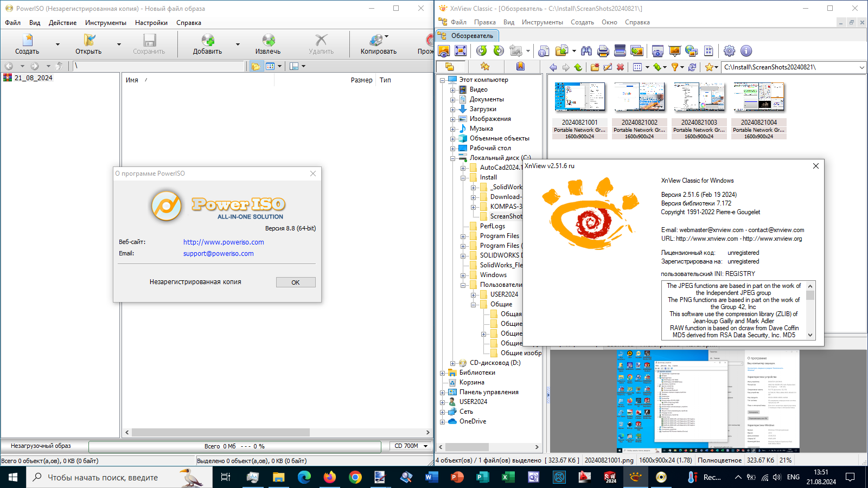The image size is (868, 488).
Task: Click the PowerISO address path input field
Action: coord(158,66)
